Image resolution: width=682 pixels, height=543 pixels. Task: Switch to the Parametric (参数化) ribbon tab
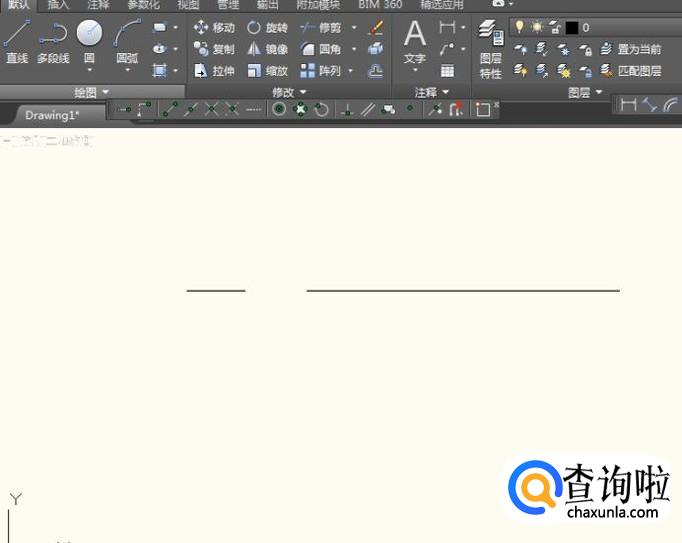click(x=144, y=5)
